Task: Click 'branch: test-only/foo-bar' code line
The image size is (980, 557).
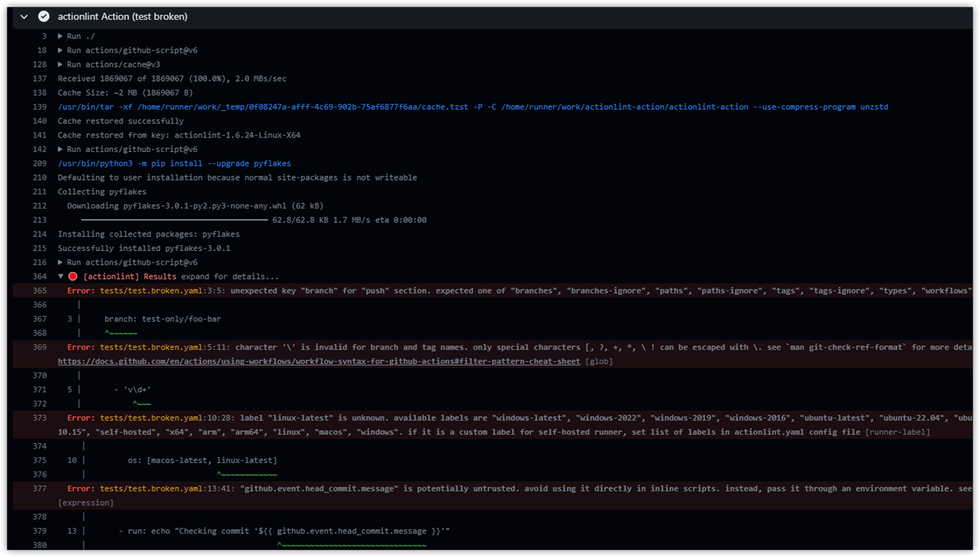Action: [163, 319]
